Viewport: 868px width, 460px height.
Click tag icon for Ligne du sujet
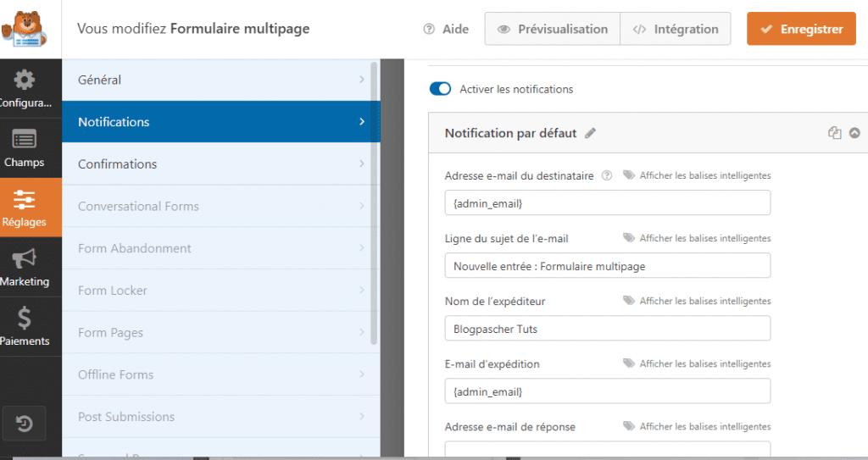(629, 237)
